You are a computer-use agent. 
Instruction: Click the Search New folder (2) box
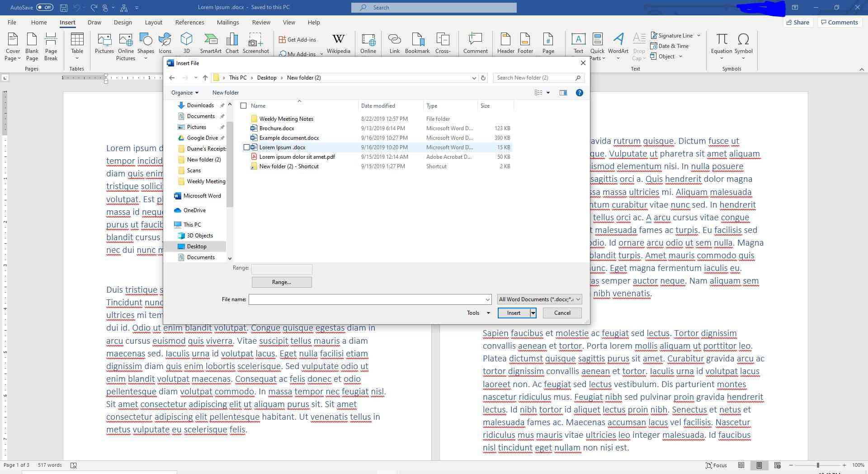(x=538, y=78)
